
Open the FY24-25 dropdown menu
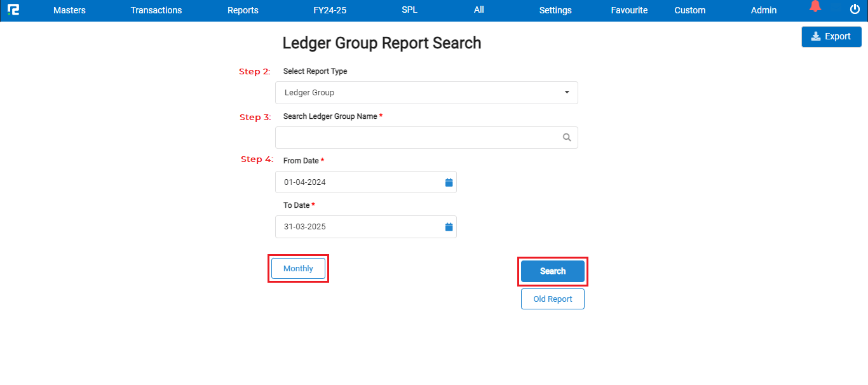click(x=329, y=10)
